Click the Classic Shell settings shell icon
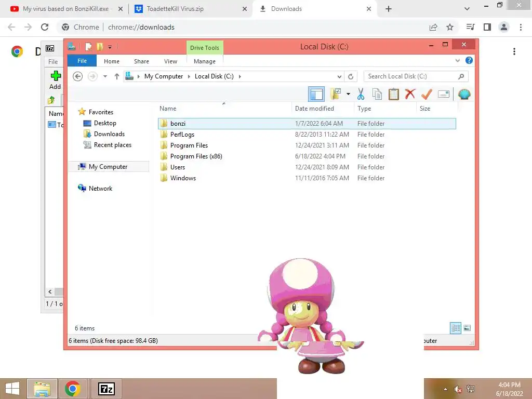Viewport: 532px width, 399px height. (464, 94)
